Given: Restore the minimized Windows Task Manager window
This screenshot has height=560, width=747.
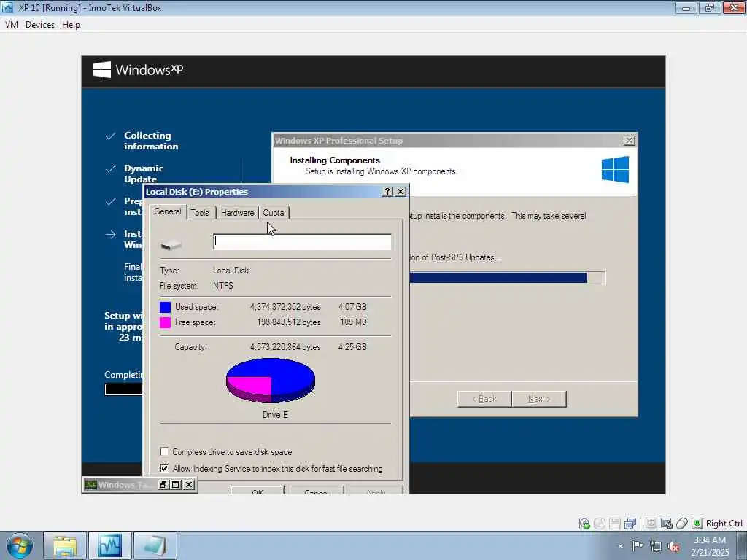Looking at the screenshot, I should (x=163, y=485).
